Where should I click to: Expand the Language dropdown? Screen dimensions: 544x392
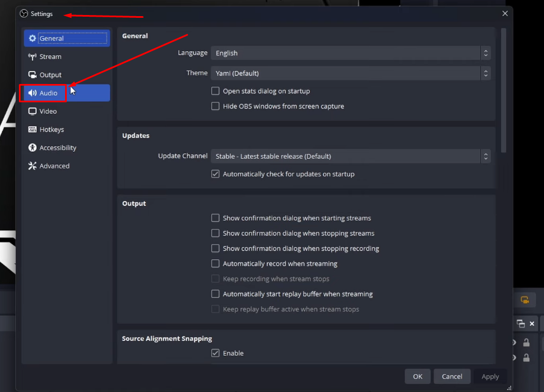pos(351,53)
